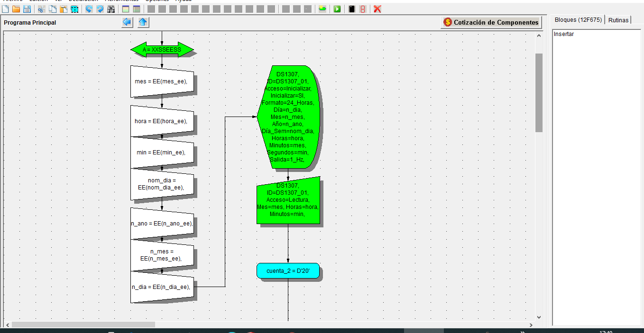This screenshot has height=333, width=644.
Task: Click the vertical scrollbar up arrow
Action: click(x=539, y=36)
